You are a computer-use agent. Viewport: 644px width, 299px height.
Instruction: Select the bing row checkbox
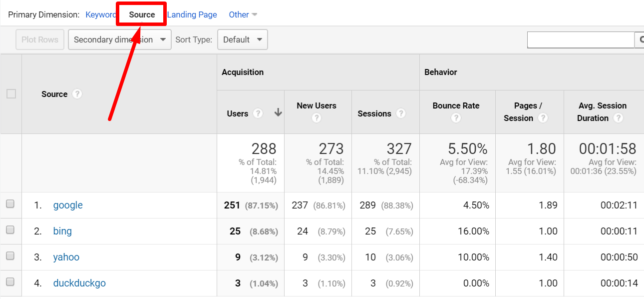coord(10,230)
